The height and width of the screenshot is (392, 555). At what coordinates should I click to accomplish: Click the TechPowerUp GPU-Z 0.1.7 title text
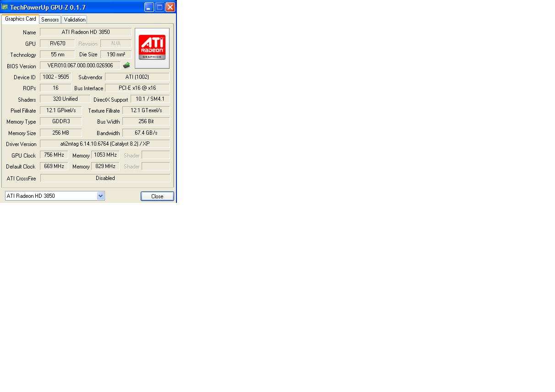tap(48, 7)
